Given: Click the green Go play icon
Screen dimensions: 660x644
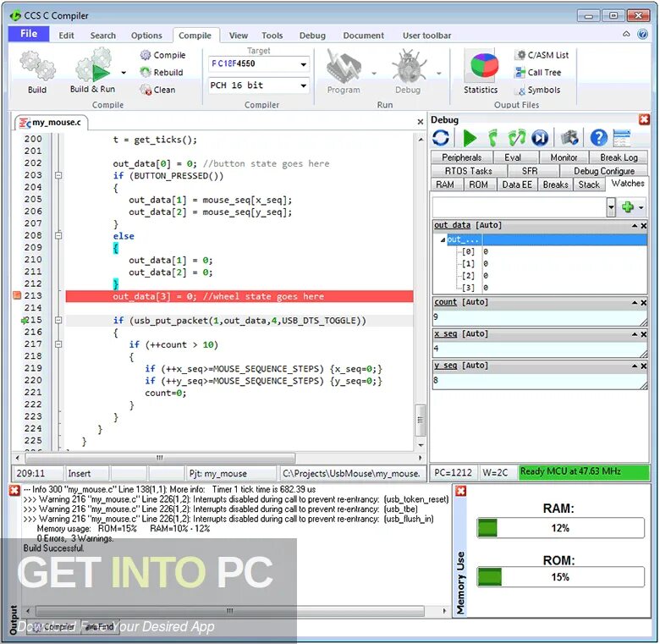Looking at the screenshot, I should tap(470, 138).
